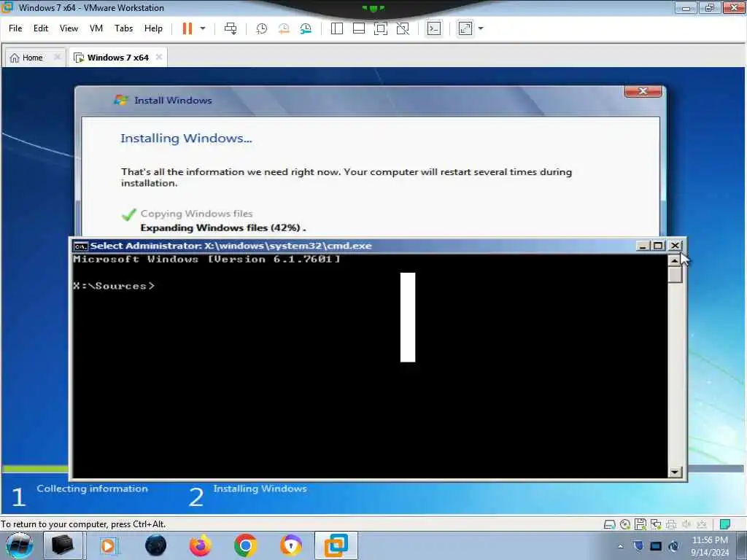
Task: Switch to Unity mode
Action: [403, 28]
